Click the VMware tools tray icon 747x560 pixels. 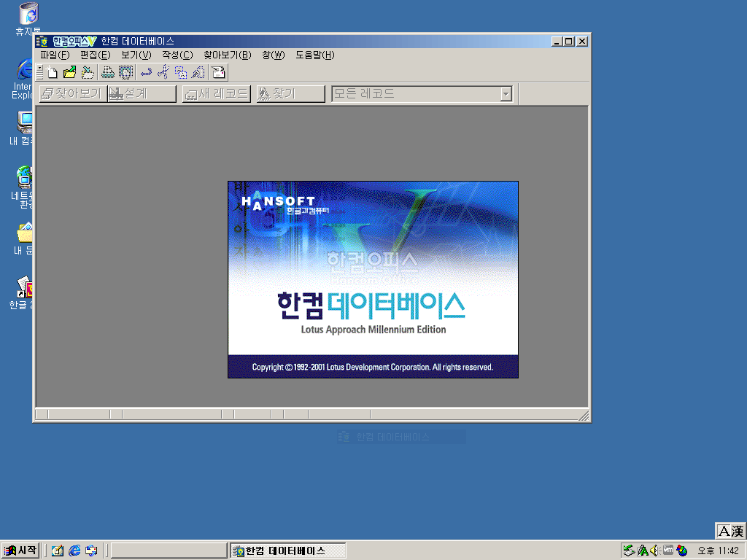tap(668, 550)
